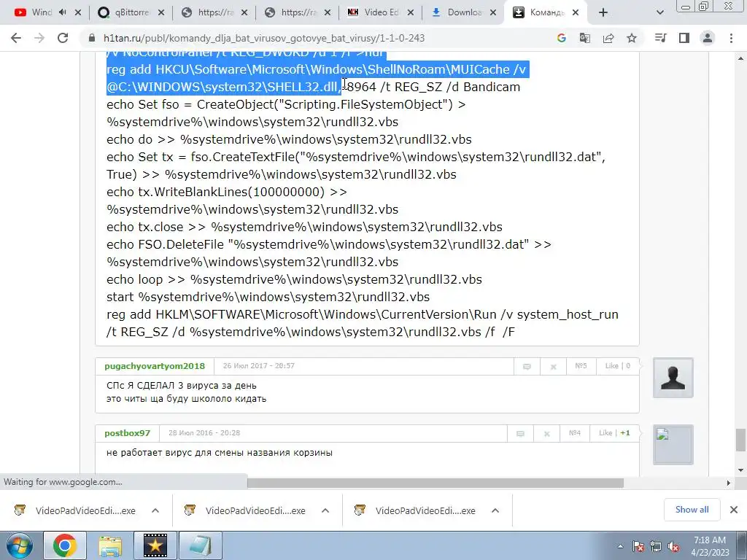Image resolution: width=747 pixels, height=560 pixels.
Task: Switch to the YouTube Wind tab
Action: (42, 12)
